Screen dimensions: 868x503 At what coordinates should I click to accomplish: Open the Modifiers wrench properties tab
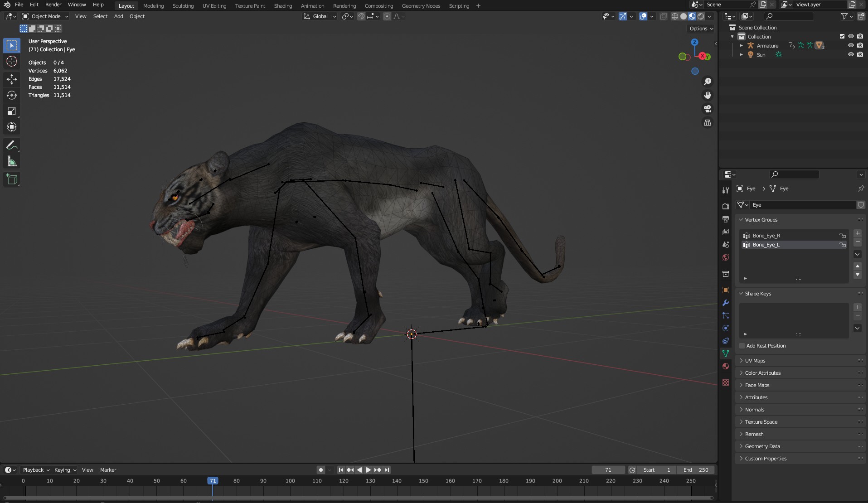(726, 303)
